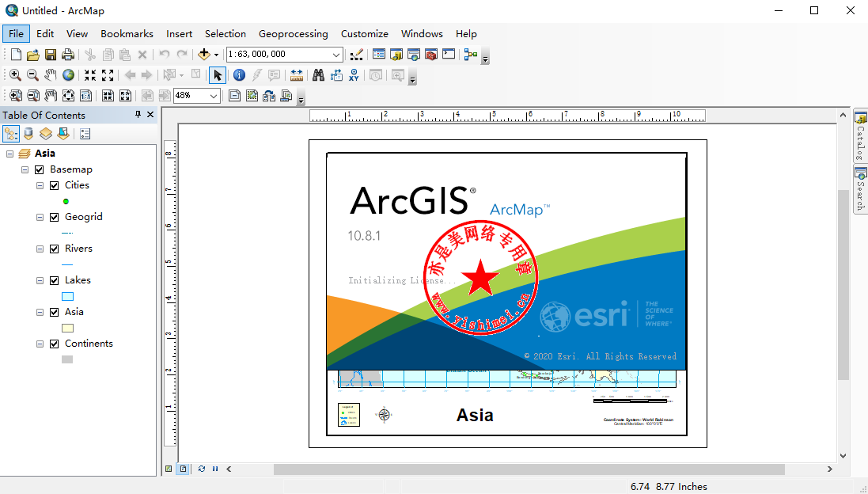Click the Find binoculars icon
This screenshot has height=494, width=868.
[x=318, y=75]
